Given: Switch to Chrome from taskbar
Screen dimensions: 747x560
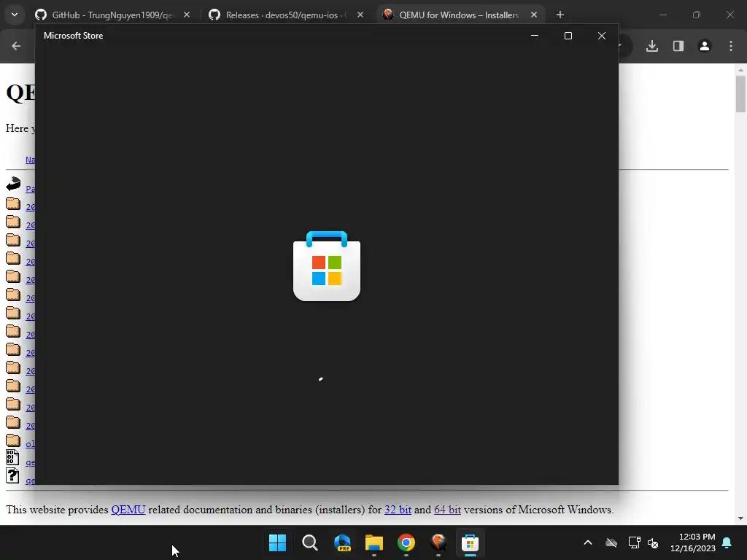Looking at the screenshot, I should (406, 542).
